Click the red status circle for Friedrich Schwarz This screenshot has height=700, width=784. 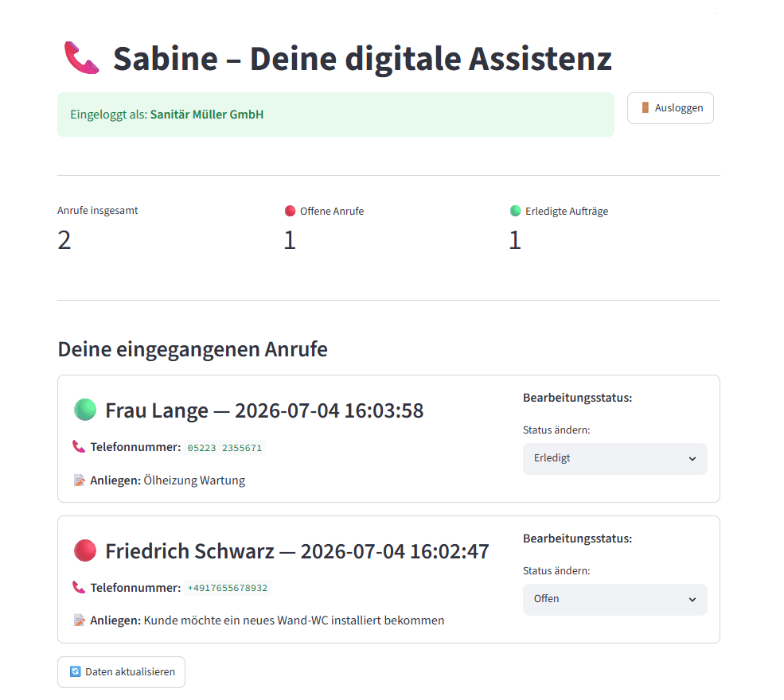click(85, 550)
